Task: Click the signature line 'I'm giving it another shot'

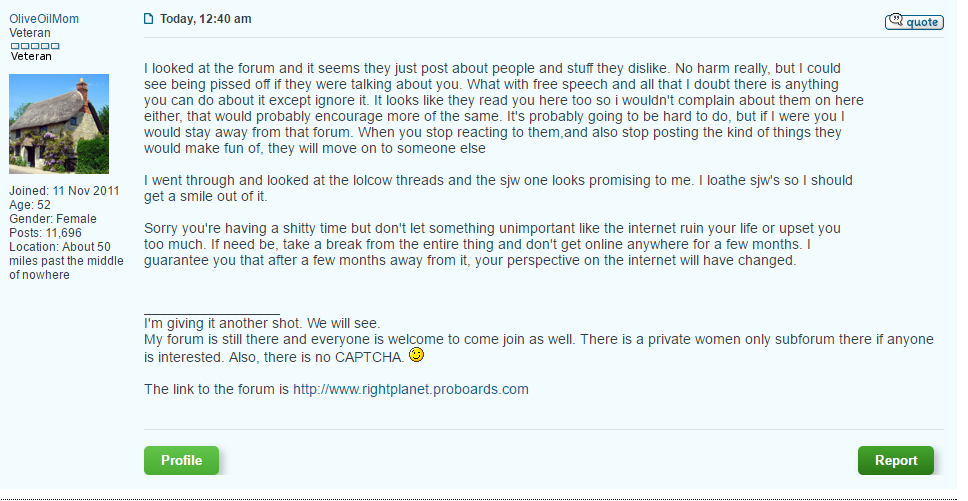Action: (x=262, y=323)
